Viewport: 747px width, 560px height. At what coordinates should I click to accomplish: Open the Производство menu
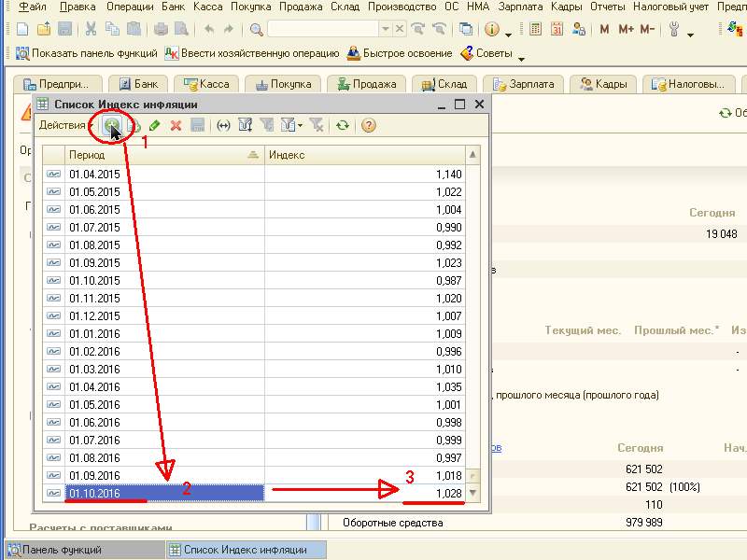pos(402,7)
